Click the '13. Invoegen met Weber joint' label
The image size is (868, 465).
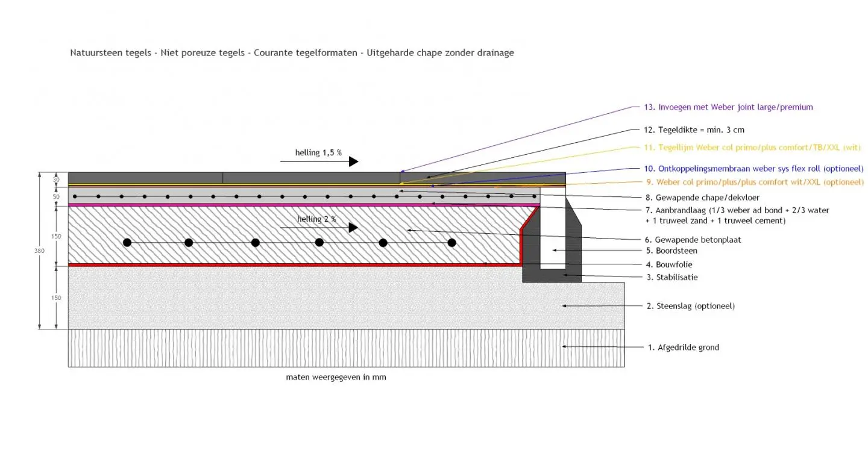728,107
